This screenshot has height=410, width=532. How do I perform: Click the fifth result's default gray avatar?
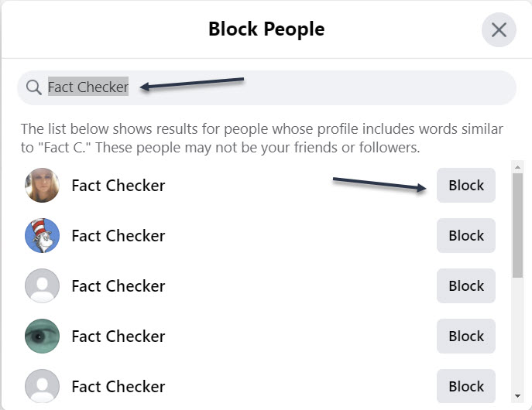(42, 386)
